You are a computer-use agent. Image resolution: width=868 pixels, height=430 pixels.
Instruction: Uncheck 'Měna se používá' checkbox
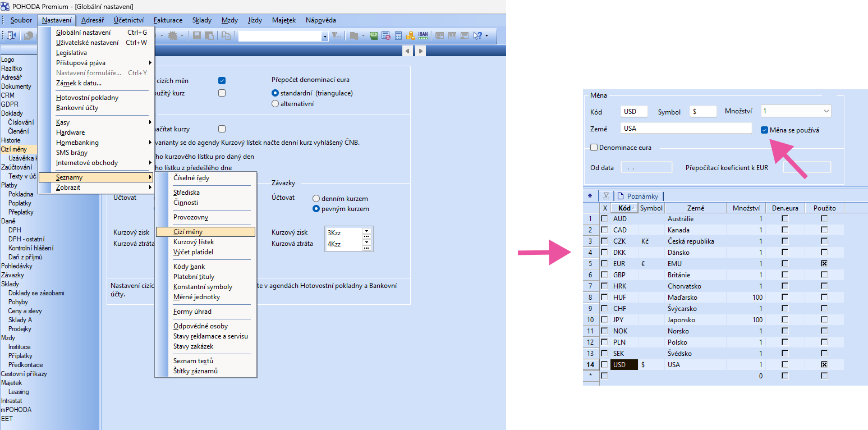pyautogui.click(x=764, y=130)
